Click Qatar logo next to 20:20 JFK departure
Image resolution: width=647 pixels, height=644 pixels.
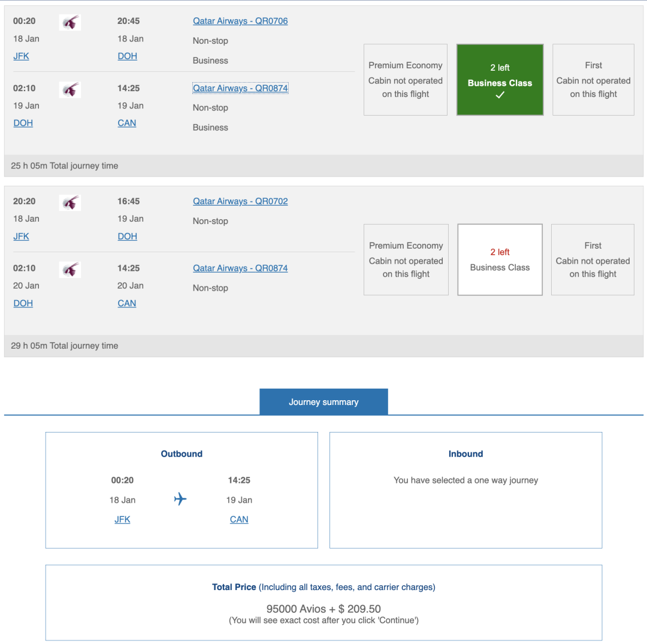tap(70, 203)
